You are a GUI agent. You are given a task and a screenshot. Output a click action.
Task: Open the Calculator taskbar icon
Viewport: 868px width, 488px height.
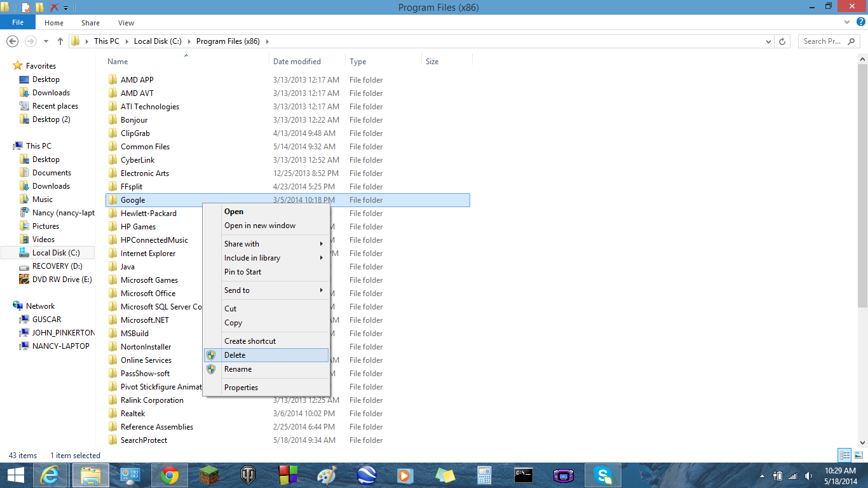(484, 475)
